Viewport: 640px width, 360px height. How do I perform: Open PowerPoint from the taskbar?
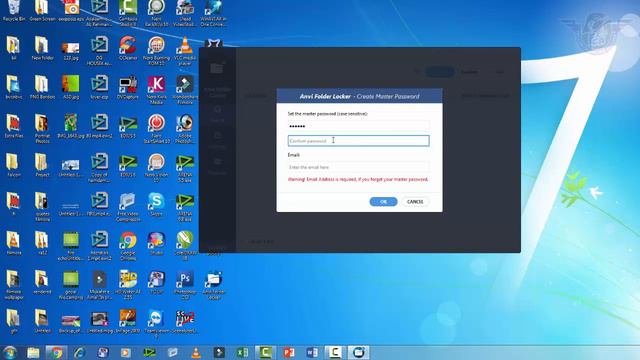[289, 353]
